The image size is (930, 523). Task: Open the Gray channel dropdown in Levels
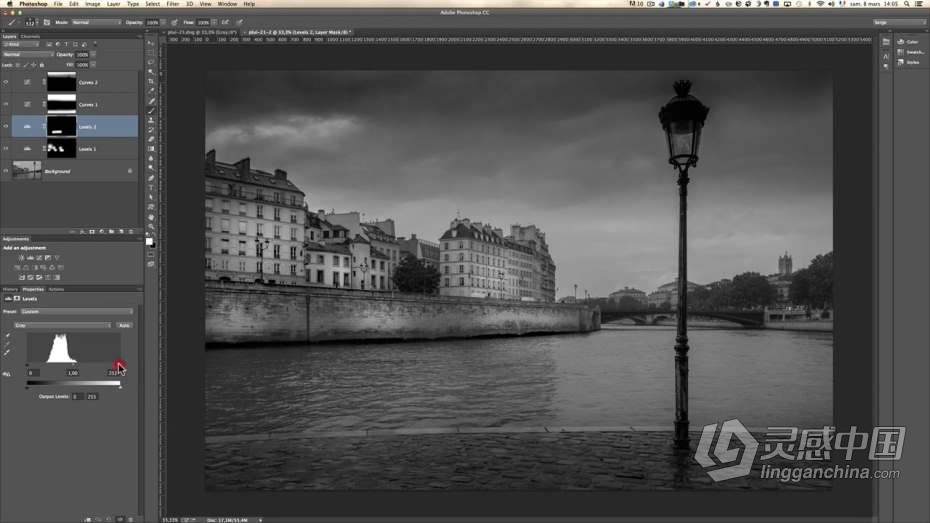(62, 325)
